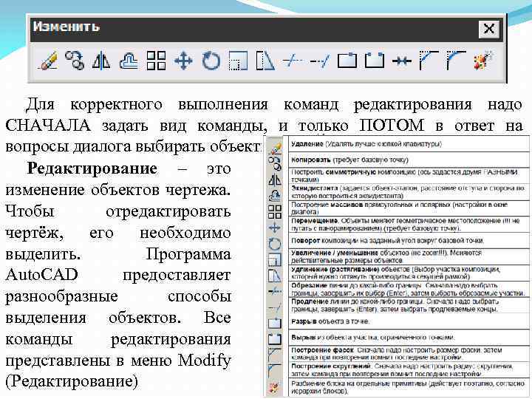The width and height of the screenshot is (532, 399).
Task: Click the move icon beside the Перемещение row
Action: pos(275,228)
